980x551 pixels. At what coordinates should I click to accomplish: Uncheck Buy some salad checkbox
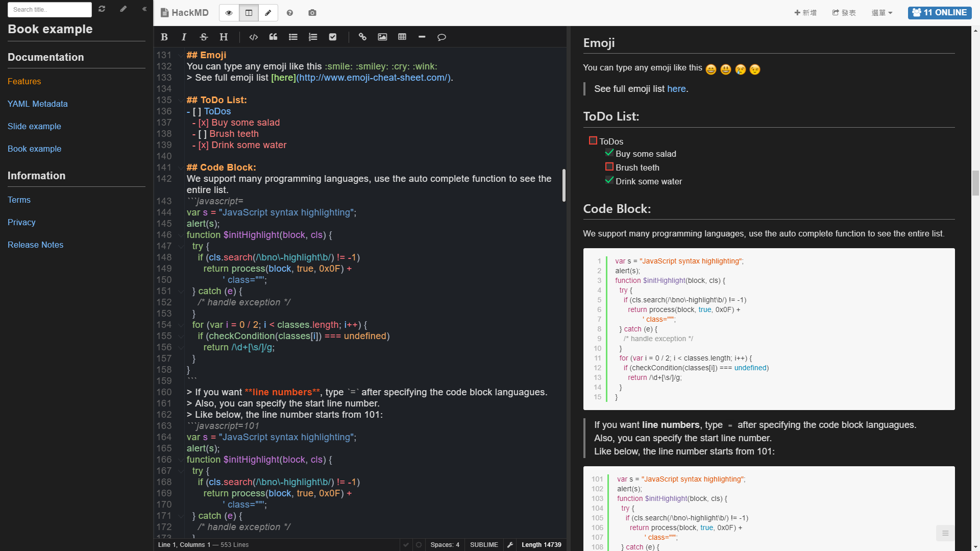[609, 153]
